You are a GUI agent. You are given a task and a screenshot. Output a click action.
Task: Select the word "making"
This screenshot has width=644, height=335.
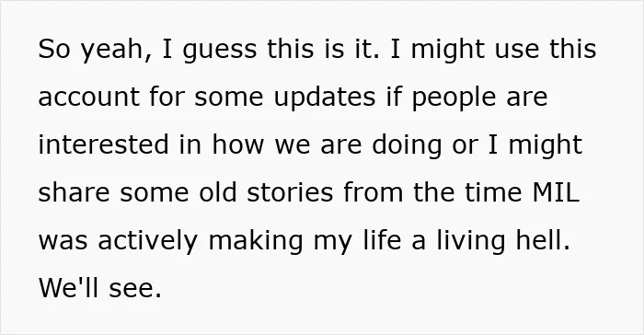(x=256, y=241)
